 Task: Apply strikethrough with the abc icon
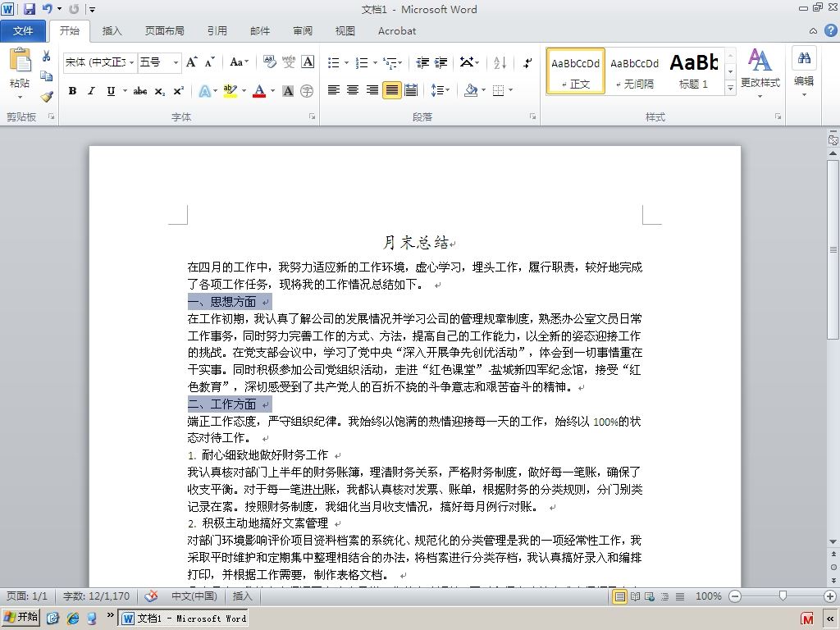139,91
